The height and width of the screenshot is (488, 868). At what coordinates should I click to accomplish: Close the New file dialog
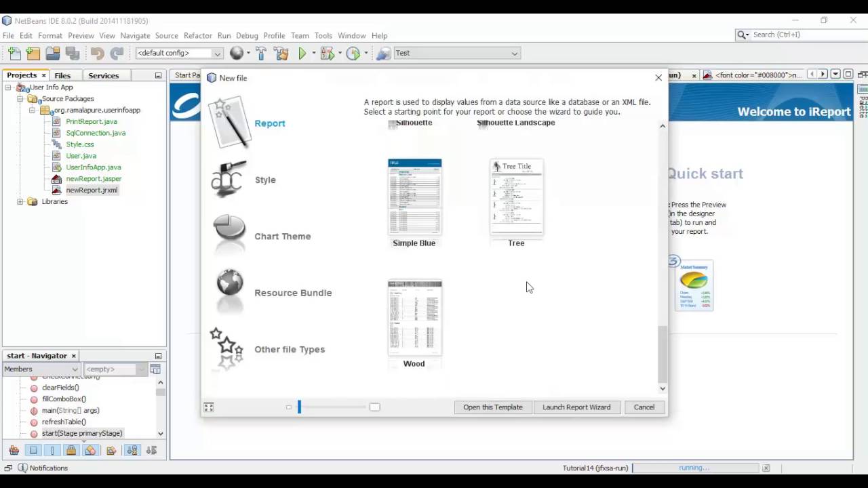[x=658, y=78]
